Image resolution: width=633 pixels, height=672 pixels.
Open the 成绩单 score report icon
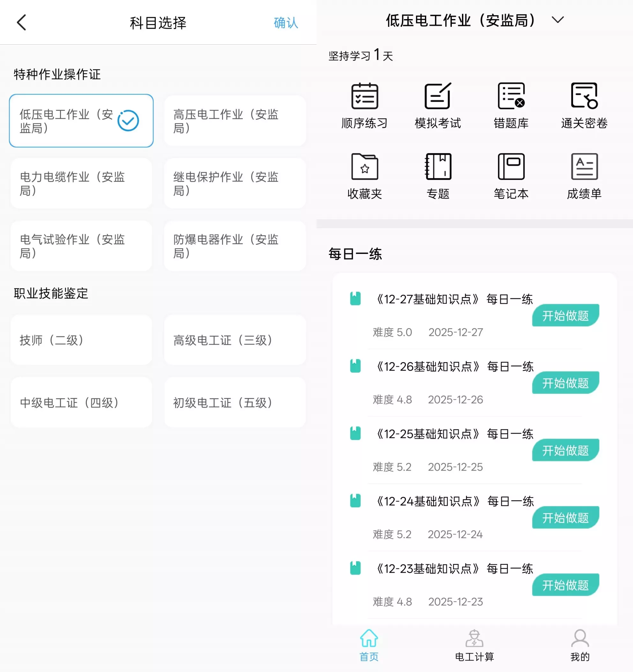point(584,176)
